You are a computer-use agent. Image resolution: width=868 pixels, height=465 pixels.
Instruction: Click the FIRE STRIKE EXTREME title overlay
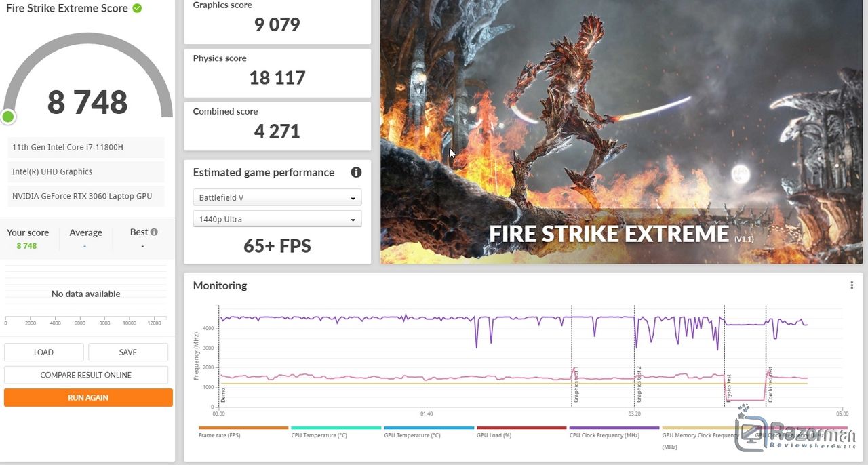(609, 234)
